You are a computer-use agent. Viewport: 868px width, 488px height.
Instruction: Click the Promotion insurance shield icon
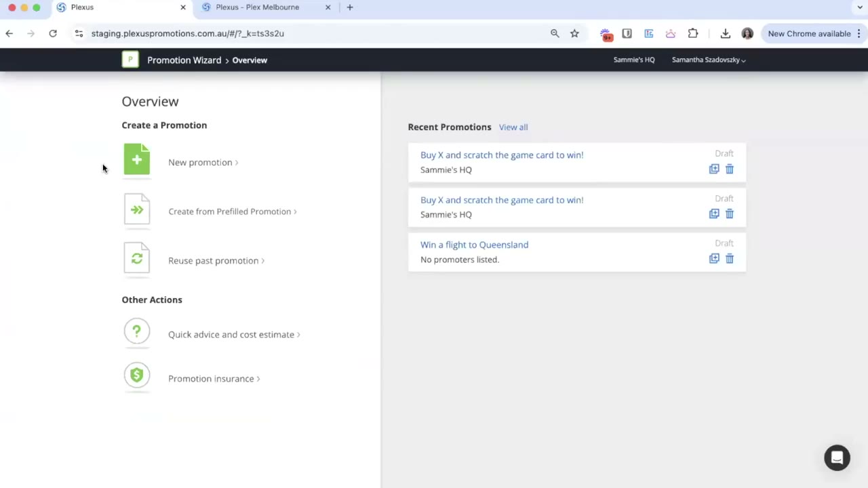136,375
